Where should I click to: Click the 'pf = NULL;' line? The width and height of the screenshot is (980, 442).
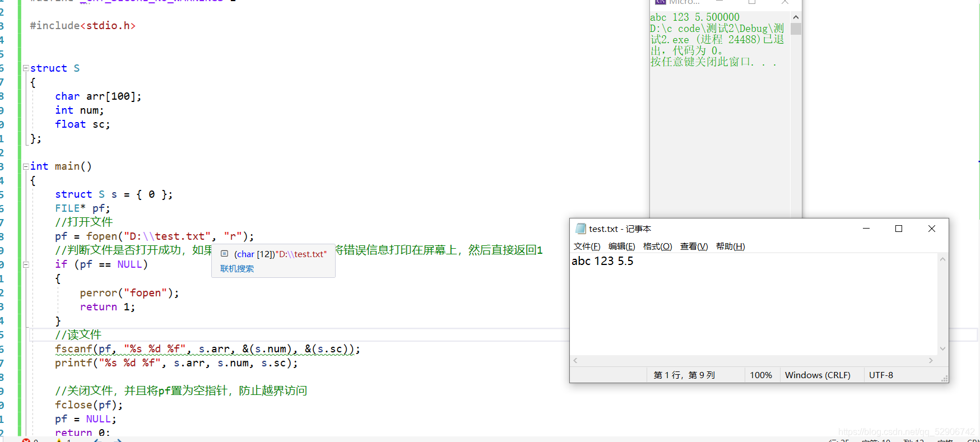tap(86, 419)
